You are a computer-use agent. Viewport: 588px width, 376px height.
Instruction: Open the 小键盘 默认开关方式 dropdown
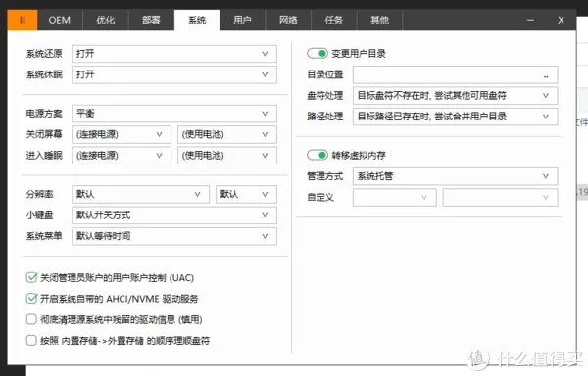tap(174, 215)
